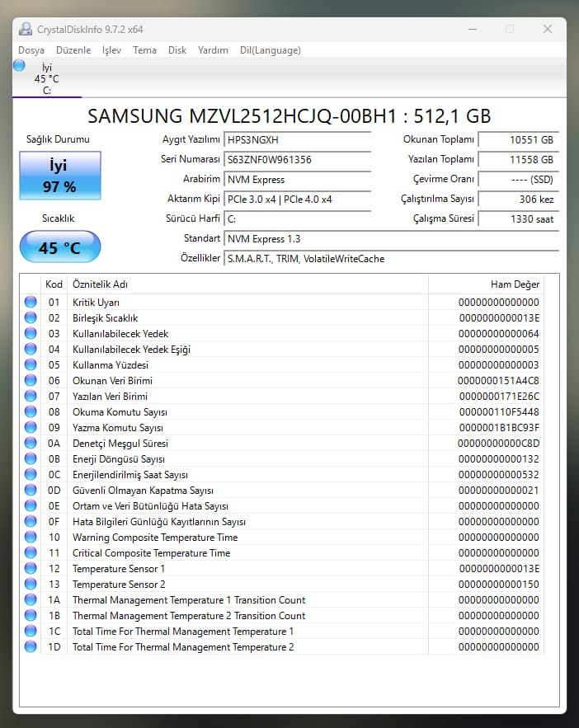Click the Seri Numarası value field
Image resolution: width=579 pixels, height=728 pixels.
tap(297, 160)
